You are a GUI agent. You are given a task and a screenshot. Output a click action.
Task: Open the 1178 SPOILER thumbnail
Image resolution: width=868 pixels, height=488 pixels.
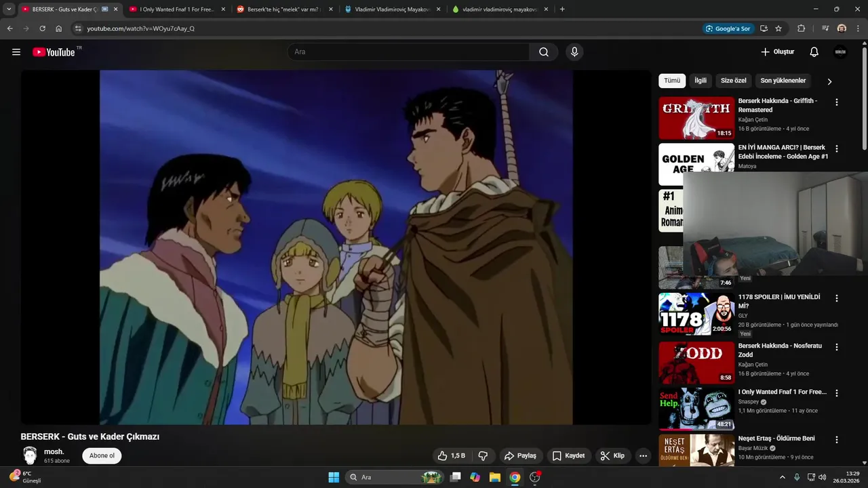pos(696,314)
